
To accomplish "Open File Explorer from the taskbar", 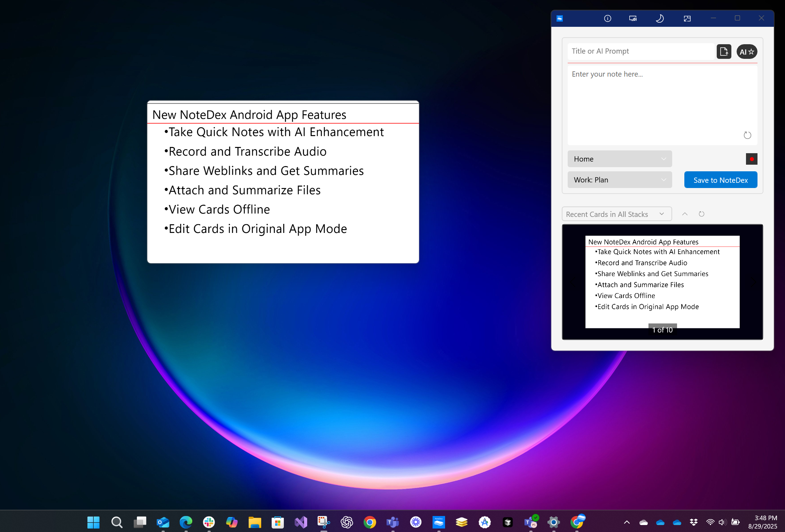I will point(255,522).
